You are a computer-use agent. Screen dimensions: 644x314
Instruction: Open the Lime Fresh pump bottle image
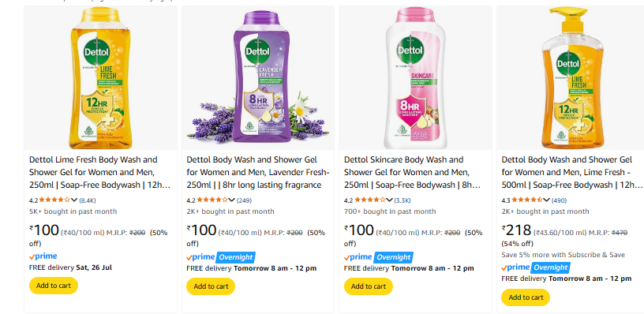coord(571,78)
